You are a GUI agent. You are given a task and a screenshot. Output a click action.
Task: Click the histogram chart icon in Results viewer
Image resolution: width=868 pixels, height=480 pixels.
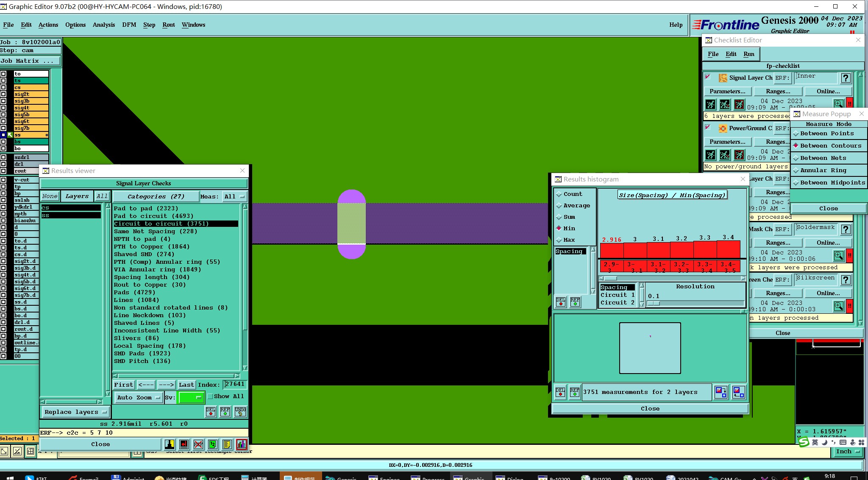click(x=241, y=444)
